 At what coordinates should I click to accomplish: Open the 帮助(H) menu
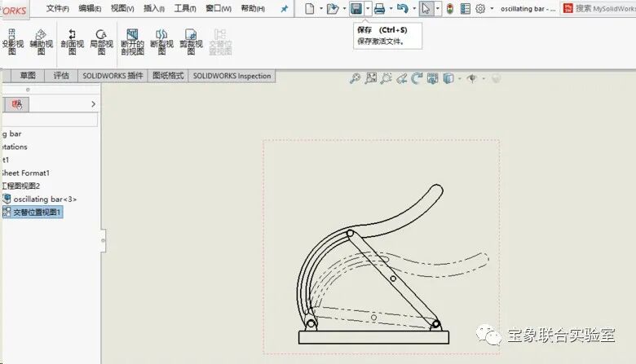coord(253,8)
